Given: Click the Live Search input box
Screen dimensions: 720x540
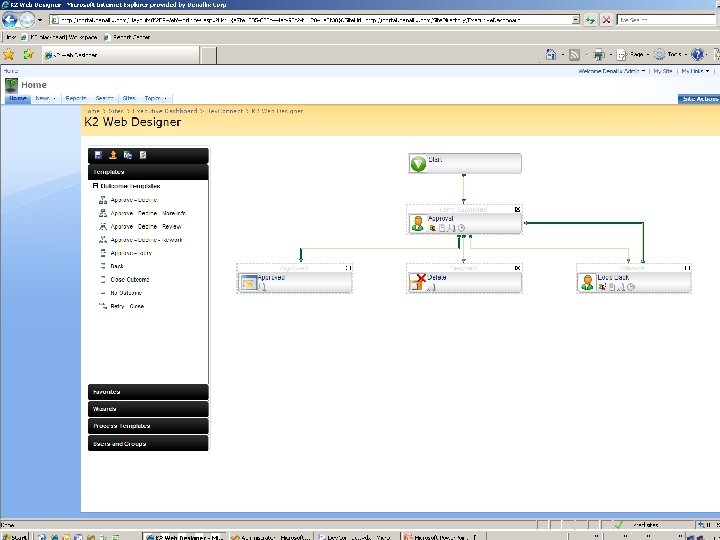Looking at the screenshot, I should pos(667,20).
